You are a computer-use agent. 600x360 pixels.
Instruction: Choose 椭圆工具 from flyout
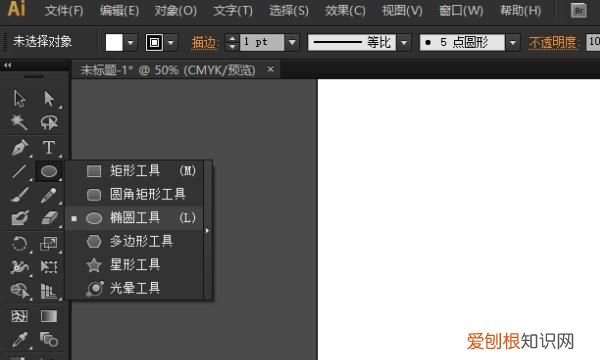pos(135,218)
